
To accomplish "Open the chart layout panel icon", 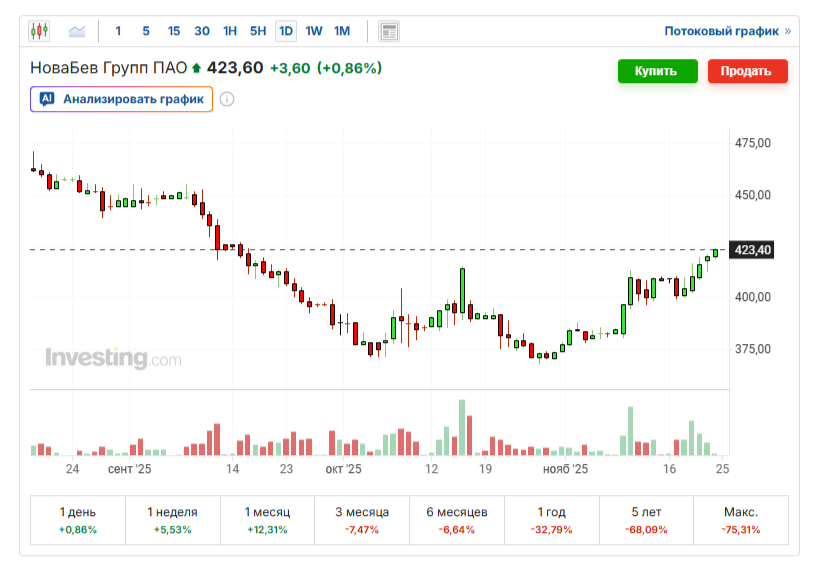I will 389,31.
